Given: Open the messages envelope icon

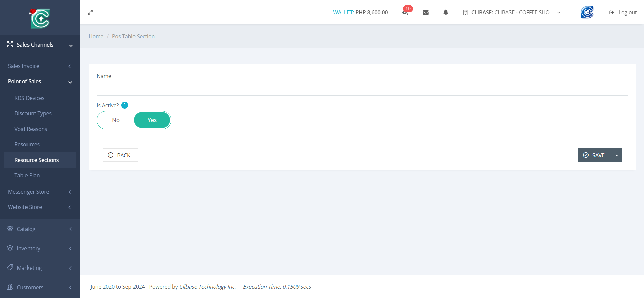Looking at the screenshot, I should (426, 12).
